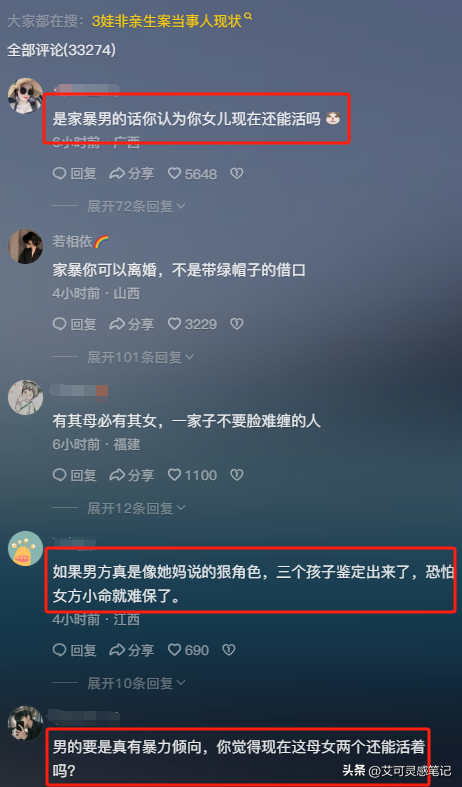
Task: Expand 72 replies under first comment
Action: (x=136, y=206)
